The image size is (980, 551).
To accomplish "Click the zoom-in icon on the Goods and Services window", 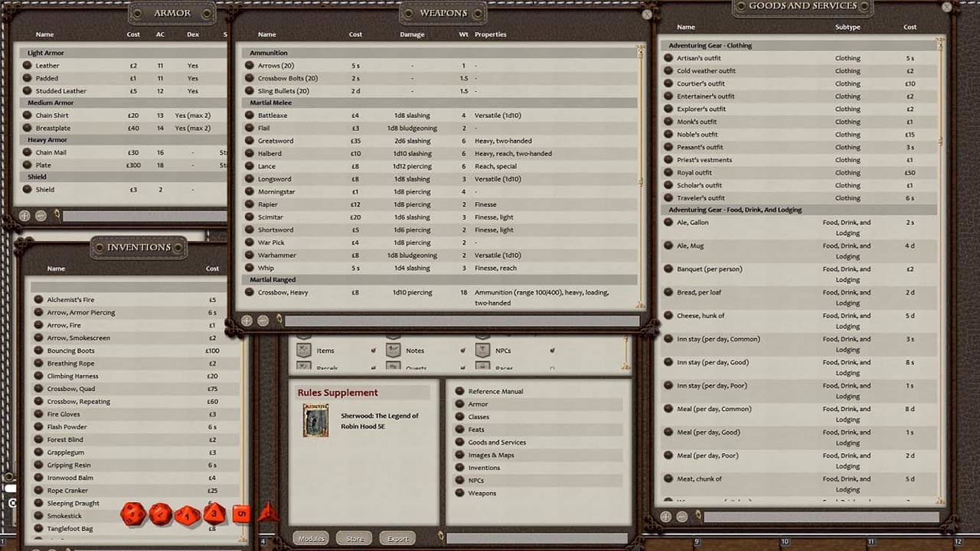I will click(x=665, y=517).
